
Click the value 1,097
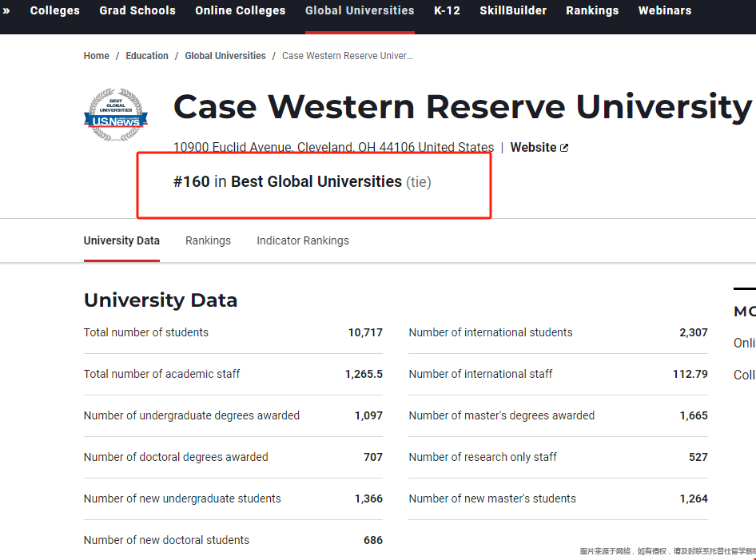point(369,415)
